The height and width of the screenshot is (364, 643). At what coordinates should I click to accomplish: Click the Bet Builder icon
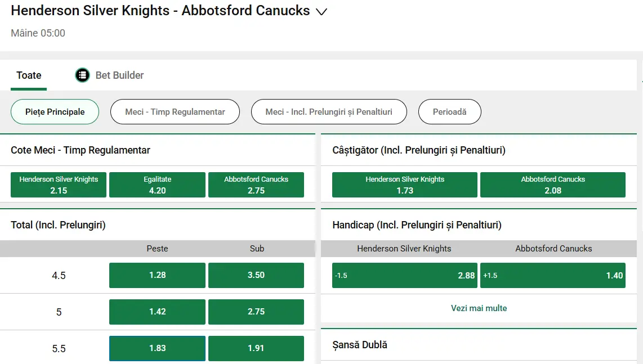[82, 75]
